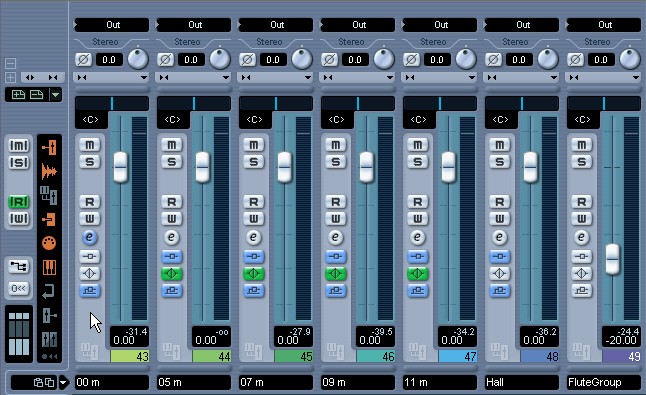Expand the store view set dropdown arrow
This screenshot has width=646, height=395.
click(56, 95)
